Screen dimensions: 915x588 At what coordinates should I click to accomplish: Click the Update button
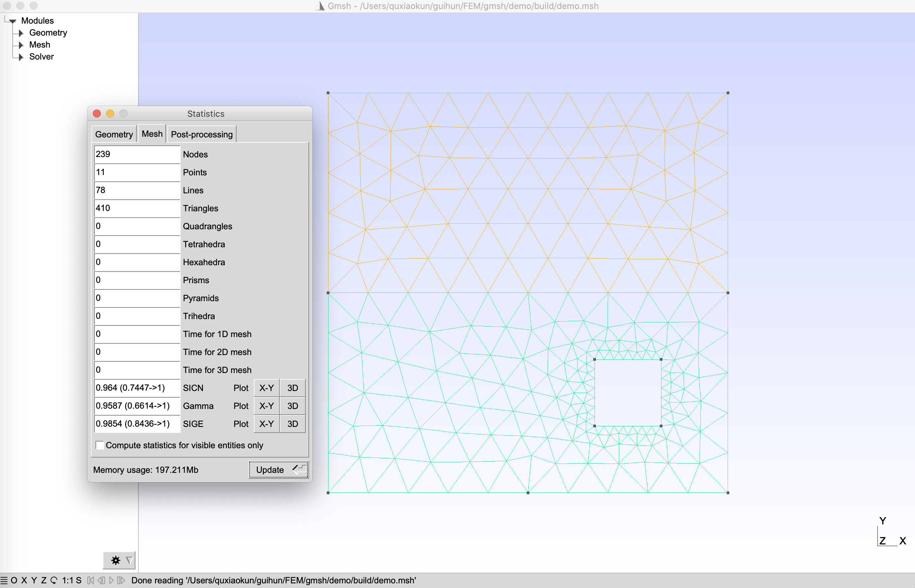click(x=278, y=470)
